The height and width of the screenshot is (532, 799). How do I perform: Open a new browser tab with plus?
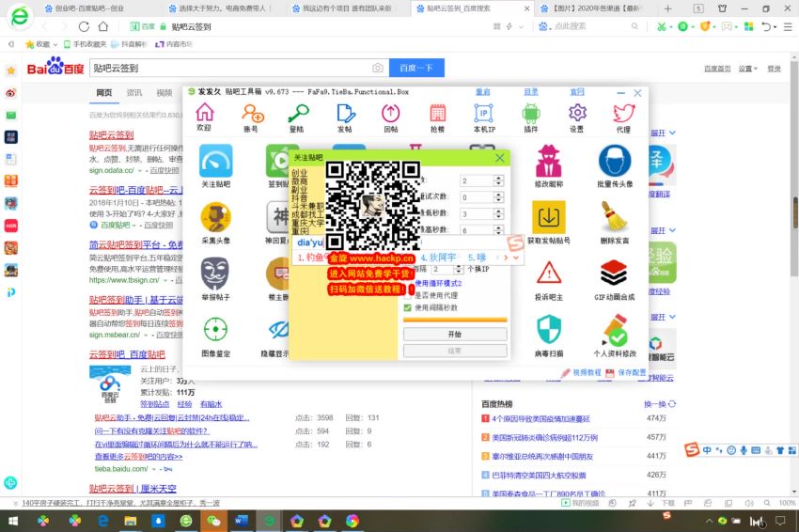(x=667, y=8)
